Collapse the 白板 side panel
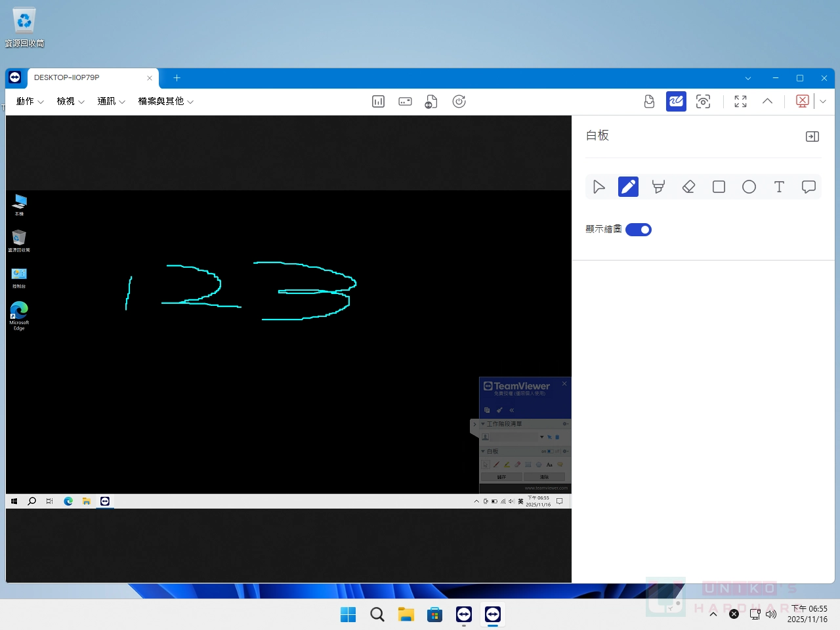 coord(812,136)
